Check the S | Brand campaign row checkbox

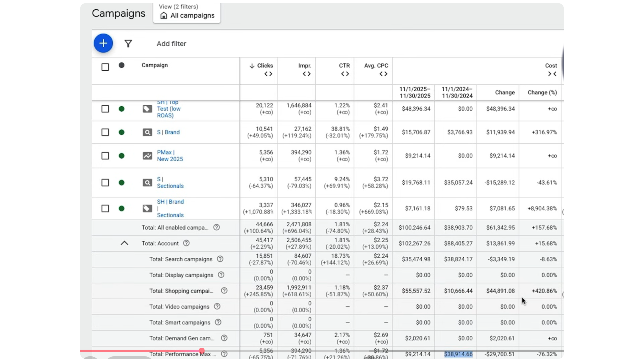pos(105,132)
